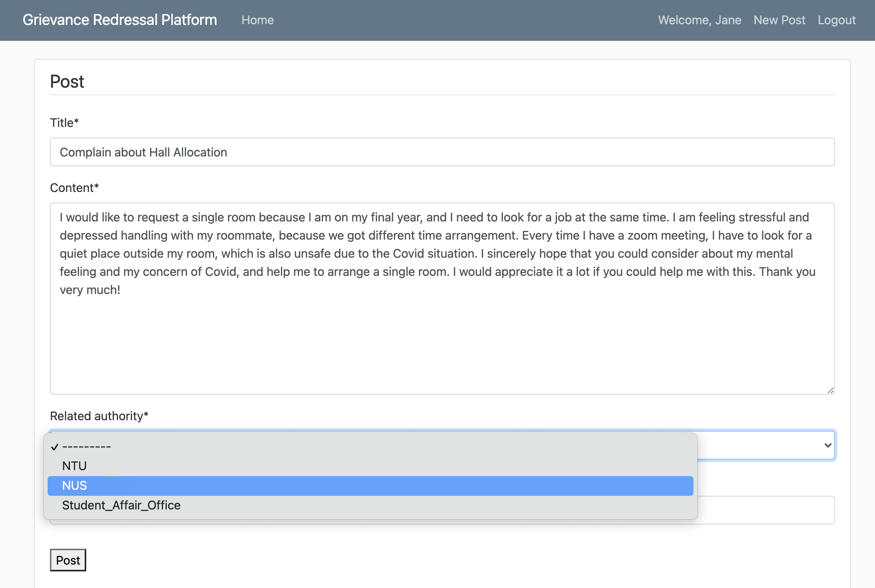Go to New Post page
The height and width of the screenshot is (588, 875).
[779, 20]
